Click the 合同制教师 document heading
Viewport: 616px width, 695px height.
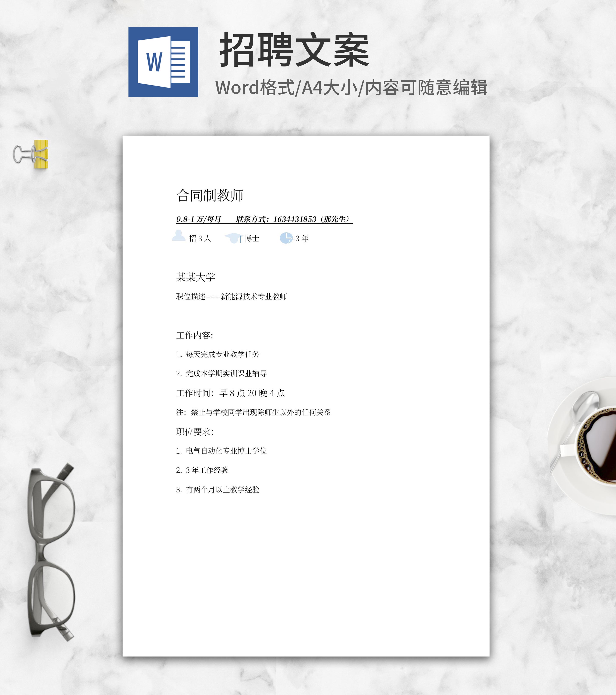coord(210,195)
